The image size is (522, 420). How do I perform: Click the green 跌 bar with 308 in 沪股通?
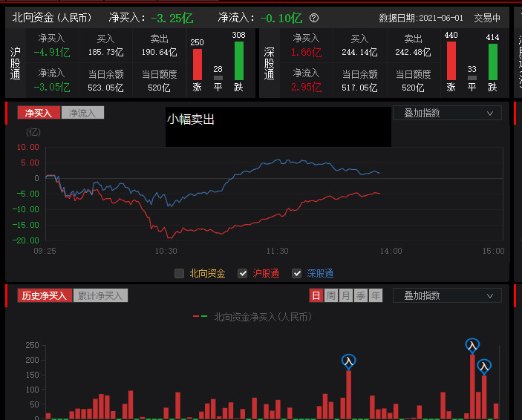238,61
